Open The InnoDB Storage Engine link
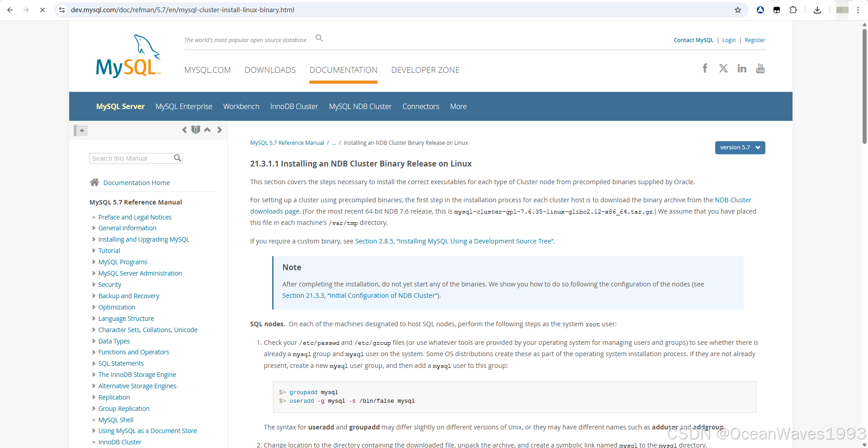 137,375
